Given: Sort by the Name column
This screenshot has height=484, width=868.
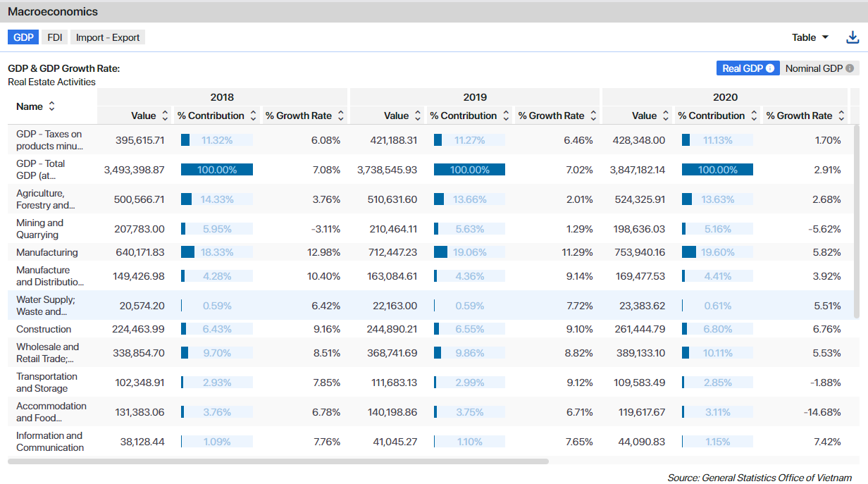Looking at the screenshot, I should [51, 106].
